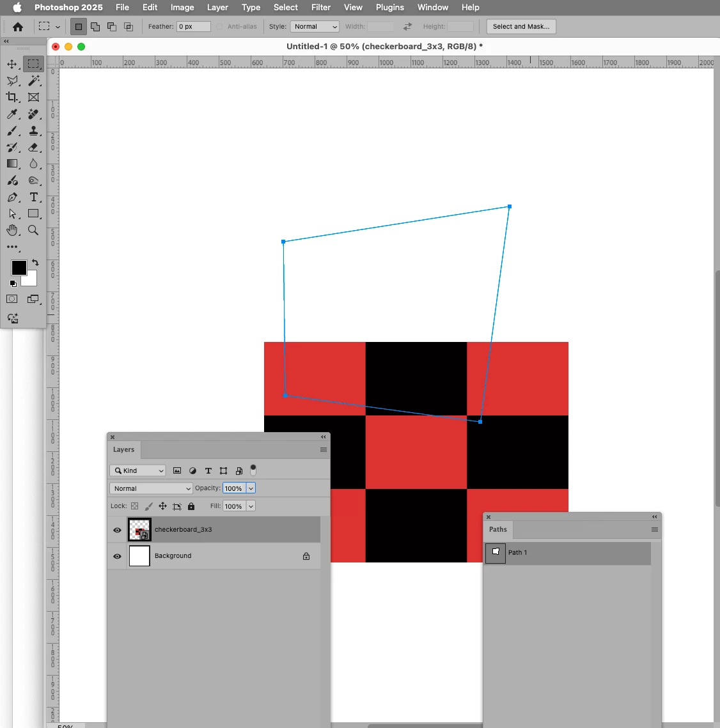720x728 pixels.
Task: Select the Move tool
Action: (12, 64)
